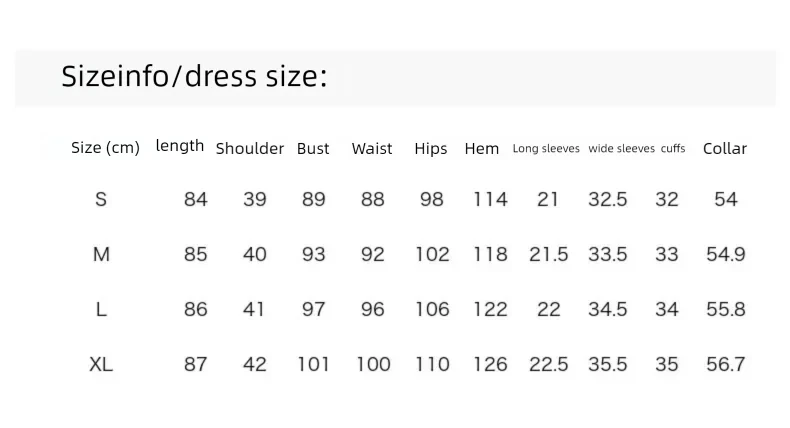Select the "Collar" column header
The image size is (790, 428).
point(725,148)
